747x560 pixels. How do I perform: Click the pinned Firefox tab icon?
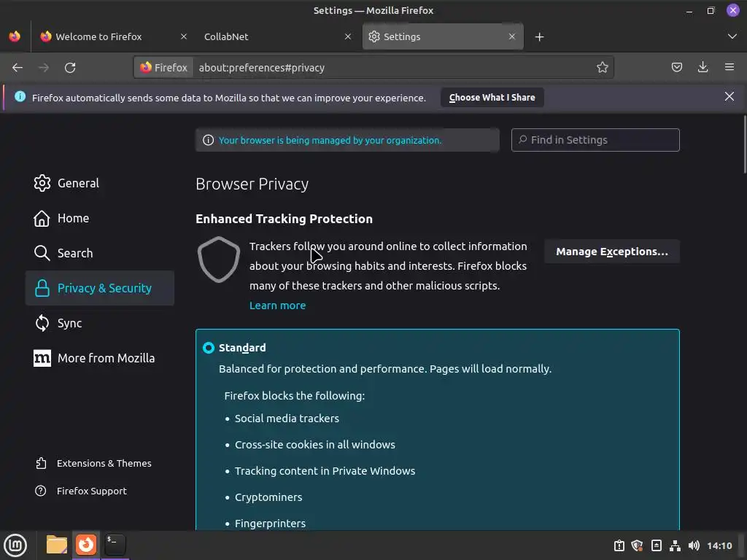point(15,37)
